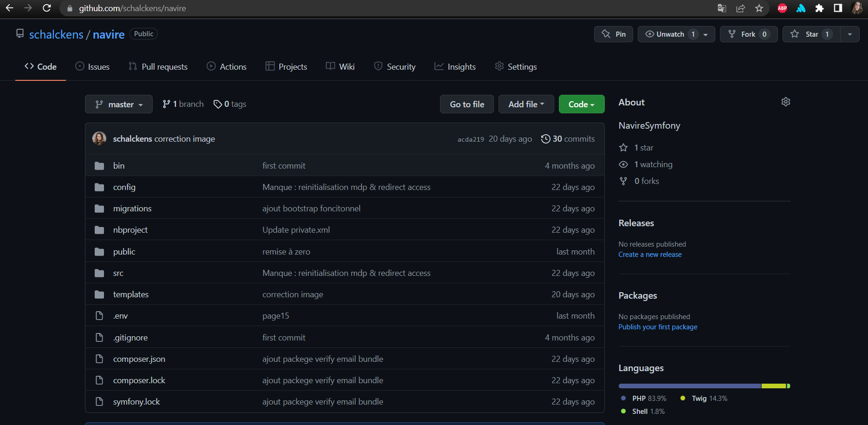This screenshot has height=425, width=868.
Task: Open the Add file dropdown
Action: [x=526, y=104]
